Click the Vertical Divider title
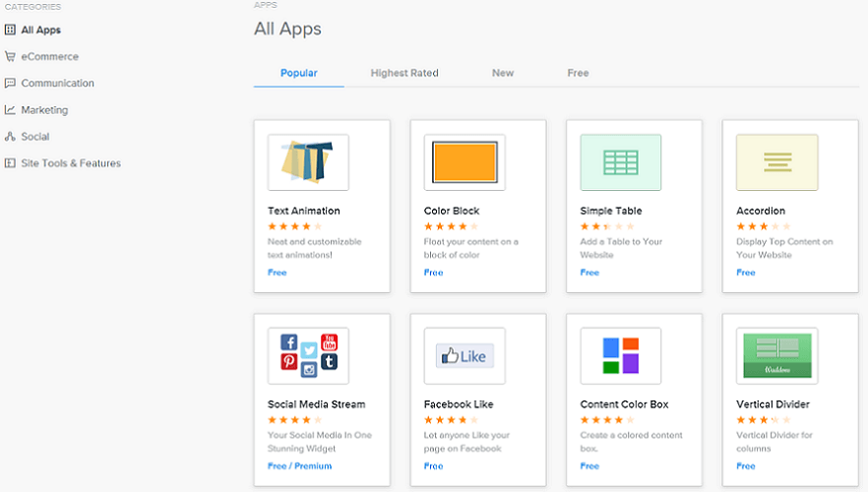 coord(773,404)
